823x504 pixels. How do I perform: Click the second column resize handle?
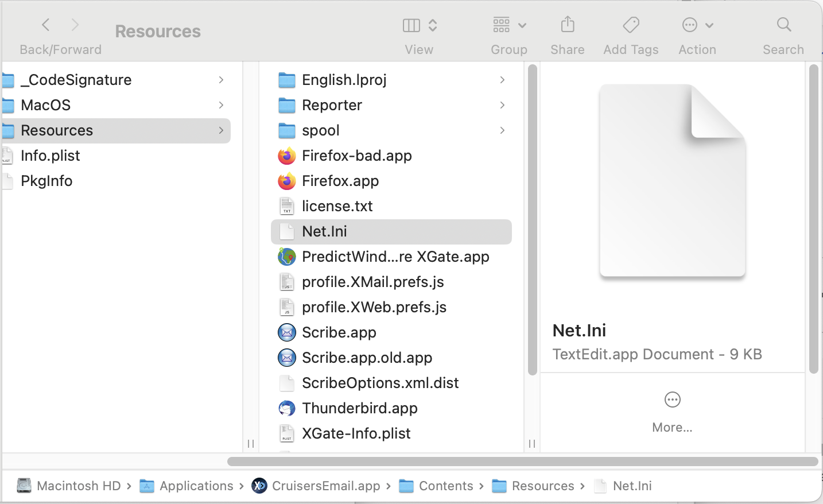coord(532,444)
